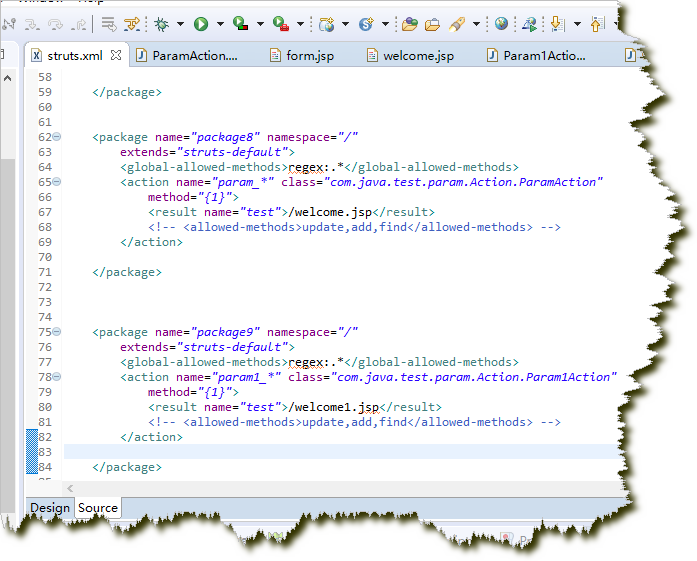Click the text "package9" on line 75

(x=225, y=332)
